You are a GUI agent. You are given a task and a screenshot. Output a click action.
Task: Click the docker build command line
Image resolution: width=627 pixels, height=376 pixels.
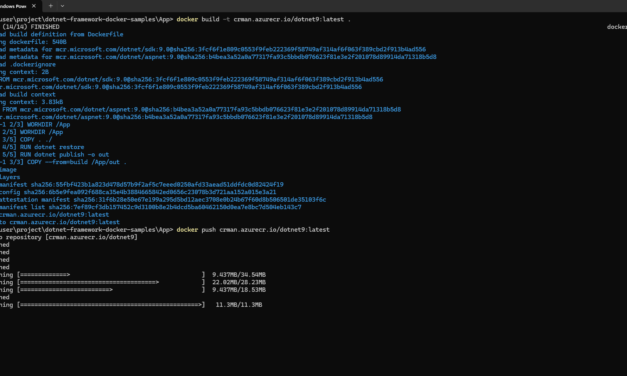(x=175, y=19)
